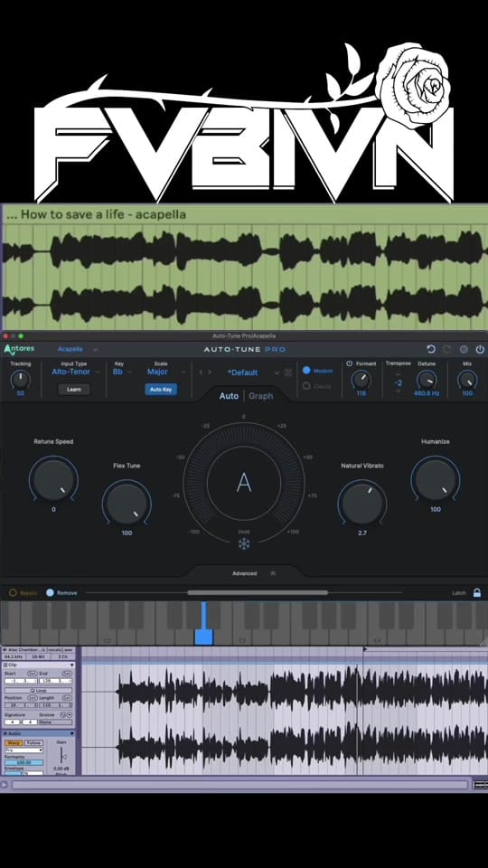Viewport: 488px width, 868px height.
Task: Toggle the Latch lock icon
Action: pos(476,593)
